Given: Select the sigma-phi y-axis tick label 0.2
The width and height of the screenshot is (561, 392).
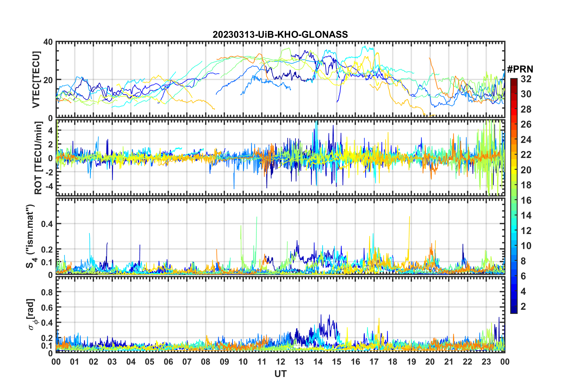Looking at the screenshot, I should pos(47,338).
